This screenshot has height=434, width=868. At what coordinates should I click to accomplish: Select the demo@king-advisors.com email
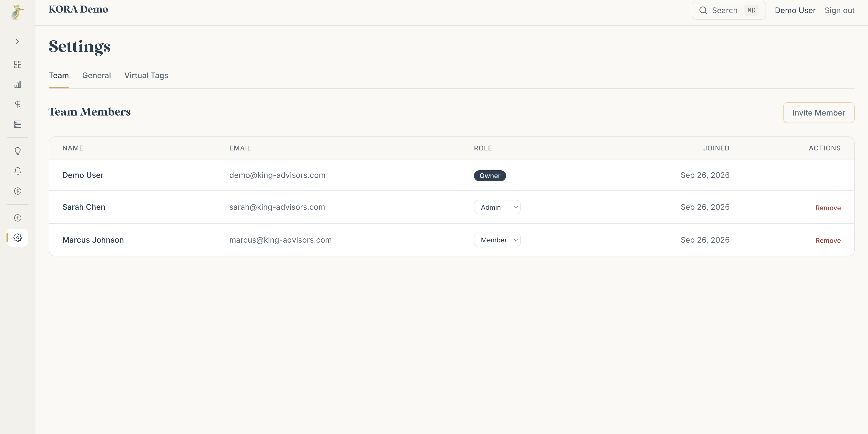[x=277, y=175]
